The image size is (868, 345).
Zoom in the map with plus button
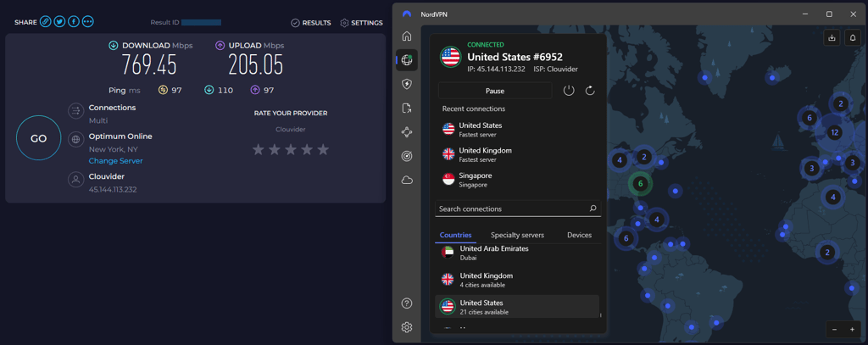pyautogui.click(x=852, y=330)
